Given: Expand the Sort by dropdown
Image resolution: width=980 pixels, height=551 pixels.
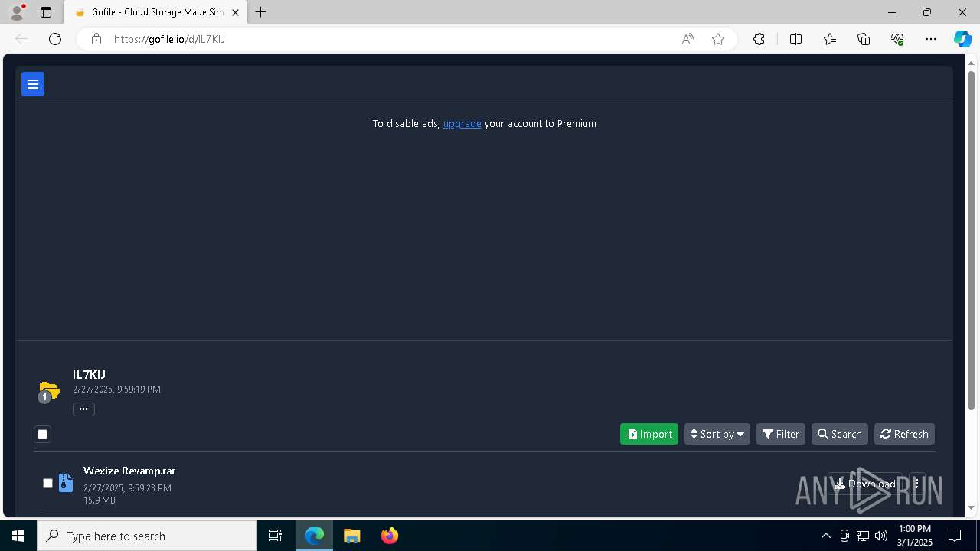Looking at the screenshot, I should tap(717, 434).
